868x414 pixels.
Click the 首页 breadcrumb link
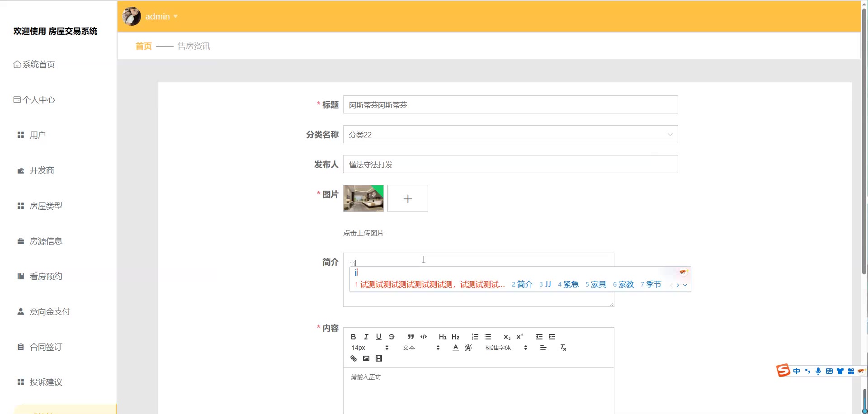point(143,46)
